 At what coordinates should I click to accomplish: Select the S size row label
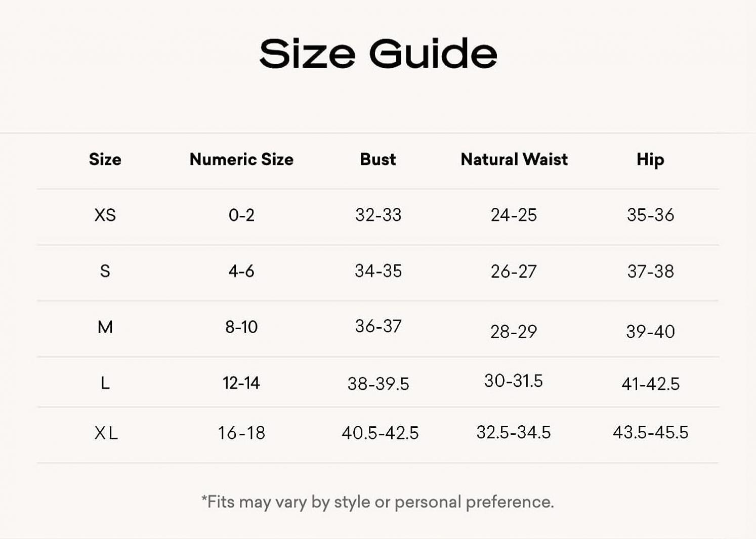(105, 271)
